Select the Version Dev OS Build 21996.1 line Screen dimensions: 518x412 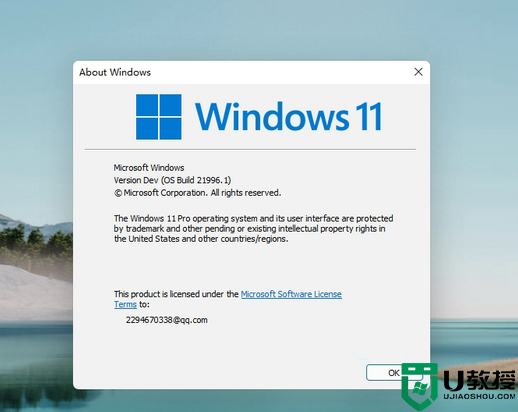click(172, 180)
